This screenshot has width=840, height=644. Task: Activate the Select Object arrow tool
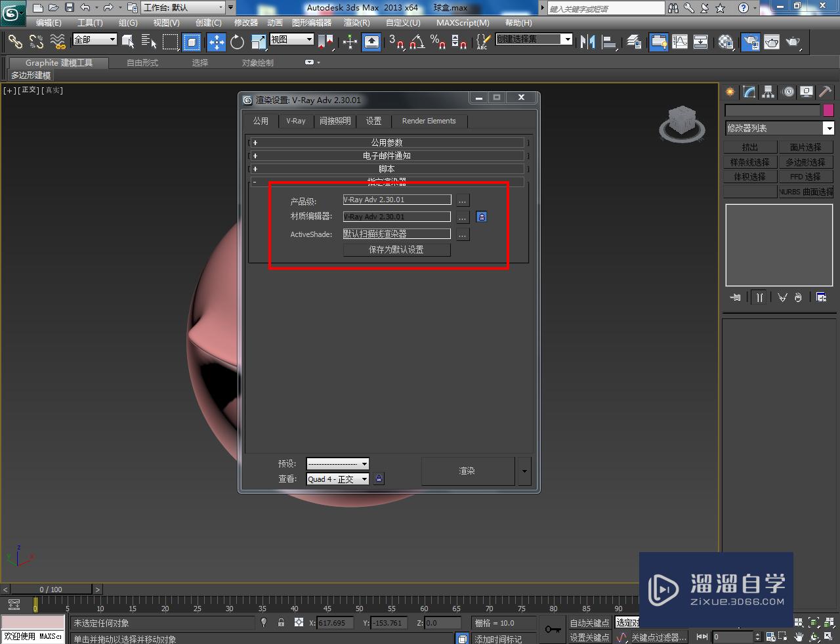pos(129,42)
